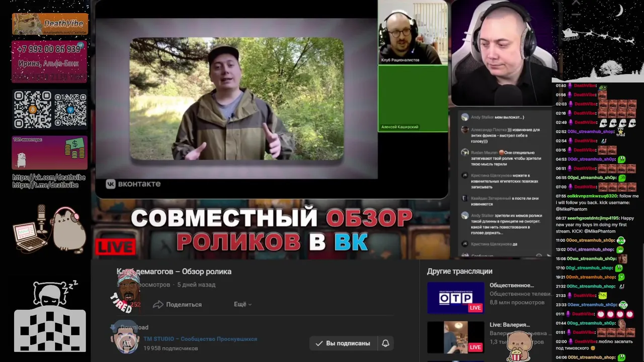Screen dimensions: 644x362
Task: Click the 'в посте ли они извиняются' chat message
Action: coord(505,201)
